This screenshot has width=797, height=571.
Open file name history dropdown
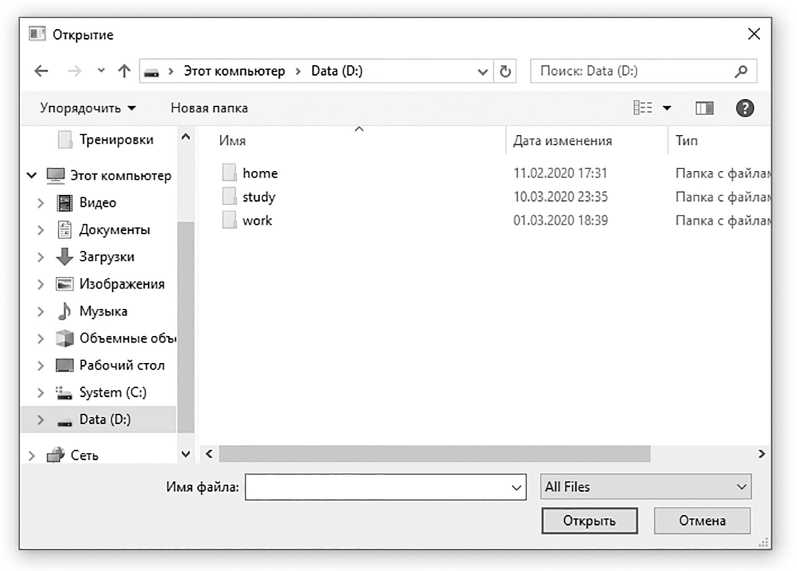pyautogui.click(x=516, y=488)
